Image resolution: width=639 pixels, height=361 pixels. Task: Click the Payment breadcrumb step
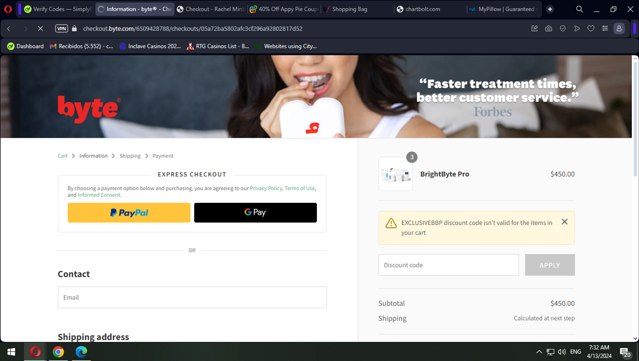coord(163,156)
